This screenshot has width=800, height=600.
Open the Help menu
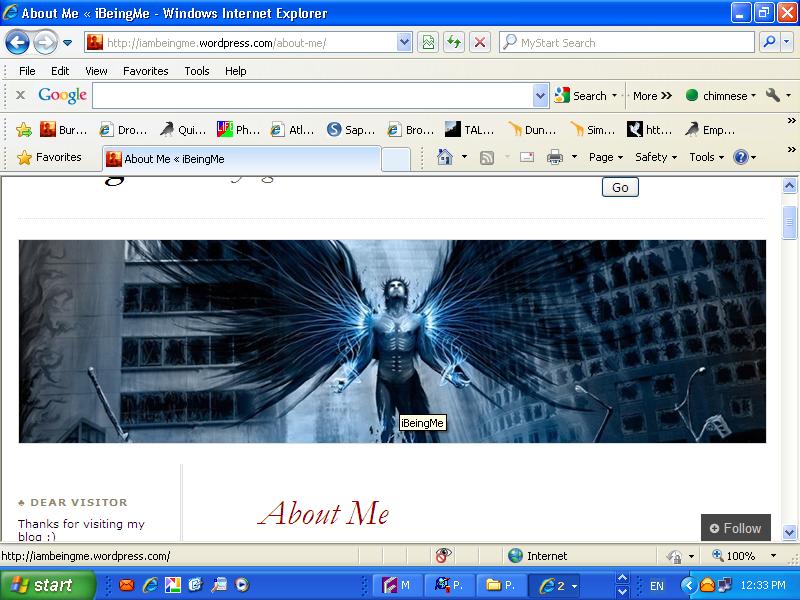[235, 71]
